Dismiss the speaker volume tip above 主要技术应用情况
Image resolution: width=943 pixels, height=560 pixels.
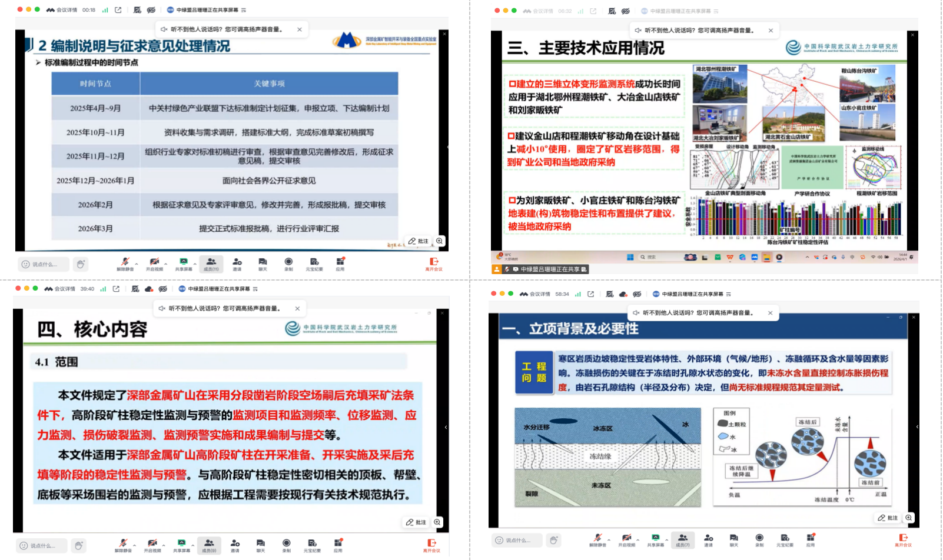(771, 31)
